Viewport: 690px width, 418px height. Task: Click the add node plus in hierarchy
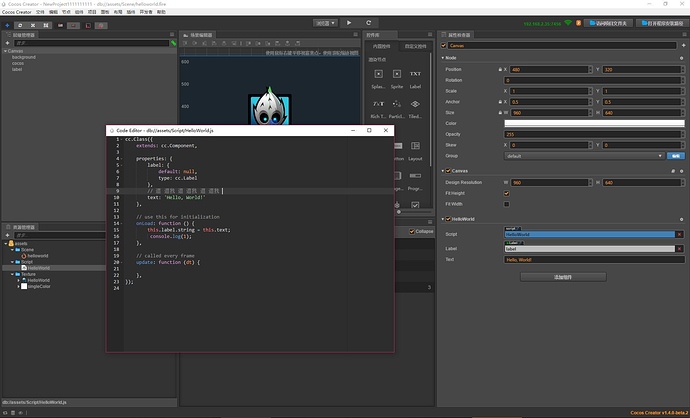(8, 44)
